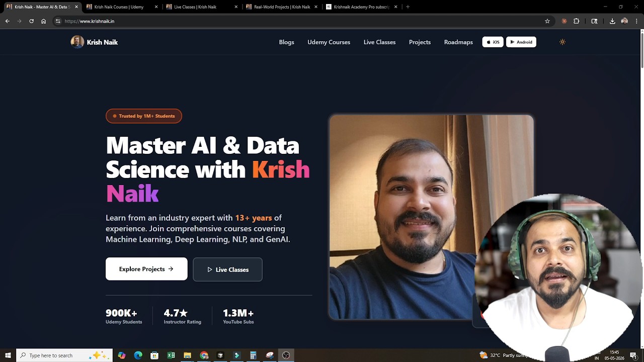
Task: Open File Explorer from the taskbar
Action: (x=187, y=355)
